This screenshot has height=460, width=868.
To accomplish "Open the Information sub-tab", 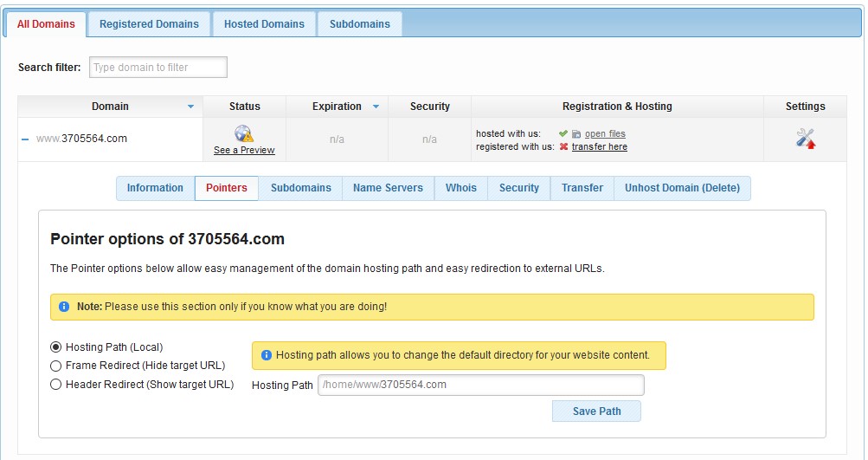I will [x=155, y=188].
